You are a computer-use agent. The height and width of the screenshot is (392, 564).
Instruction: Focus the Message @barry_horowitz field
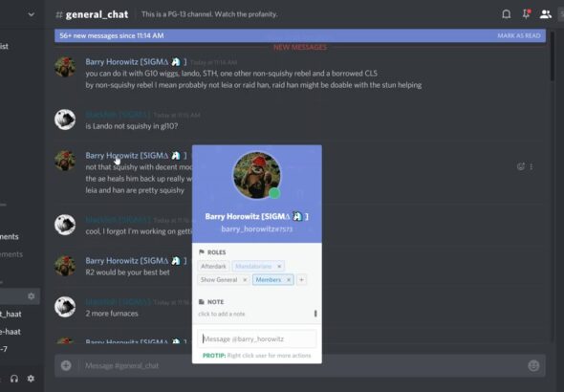coord(257,338)
